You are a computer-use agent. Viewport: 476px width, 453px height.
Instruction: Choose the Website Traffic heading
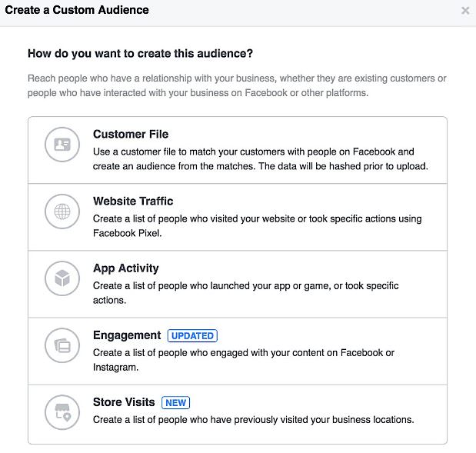pos(133,202)
